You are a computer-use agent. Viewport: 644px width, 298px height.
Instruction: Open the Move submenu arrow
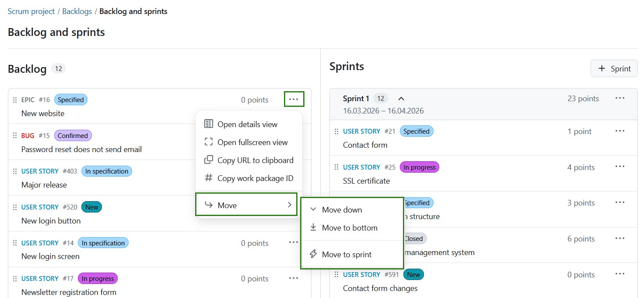[x=289, y=204]
